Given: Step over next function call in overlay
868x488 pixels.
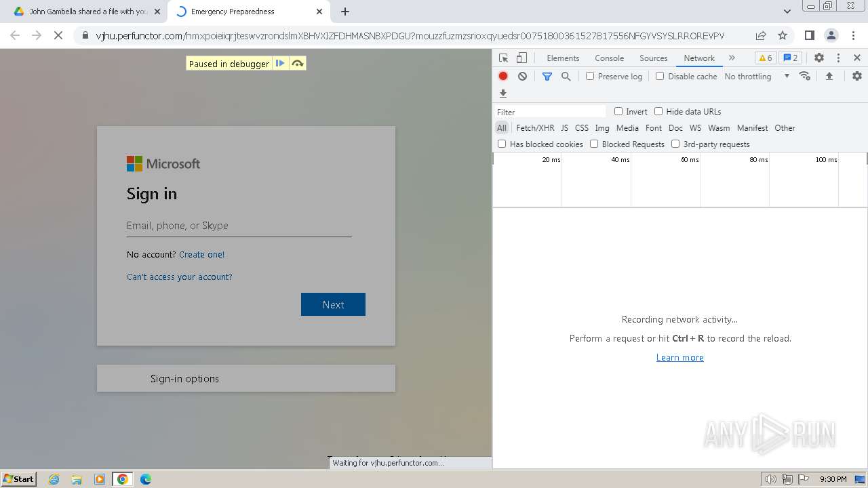Looking at the screenshot, I should pos(297,63).
